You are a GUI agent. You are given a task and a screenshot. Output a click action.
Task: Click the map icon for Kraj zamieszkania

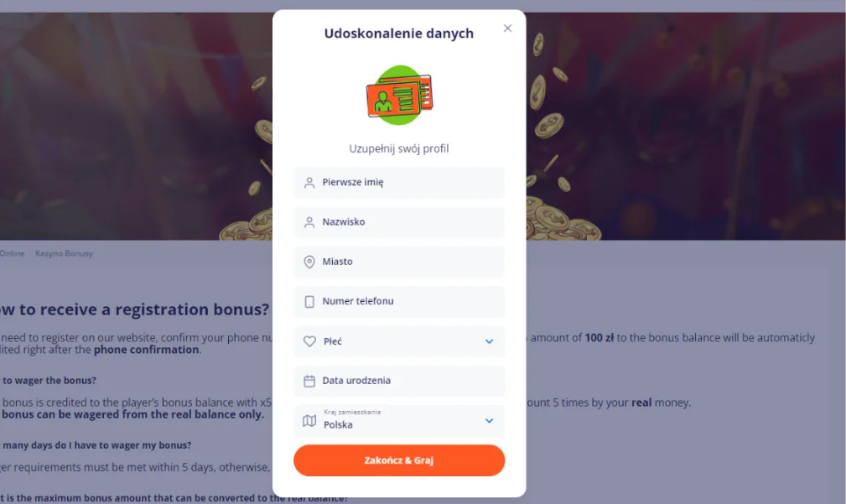click(309, 421)
